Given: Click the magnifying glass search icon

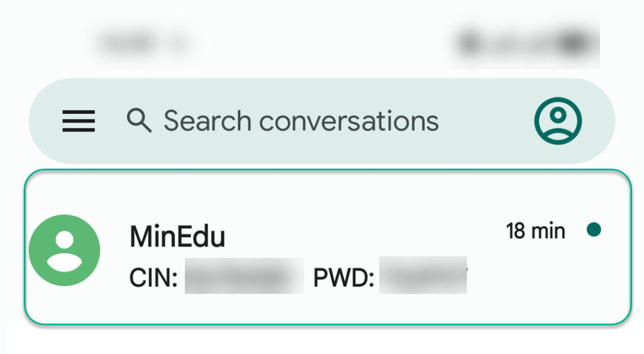Looking at the screenshot, I should point(139,120).
